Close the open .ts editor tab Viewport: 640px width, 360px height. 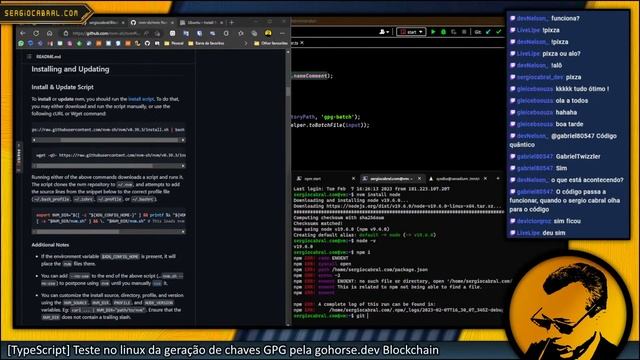click(302, 43)
